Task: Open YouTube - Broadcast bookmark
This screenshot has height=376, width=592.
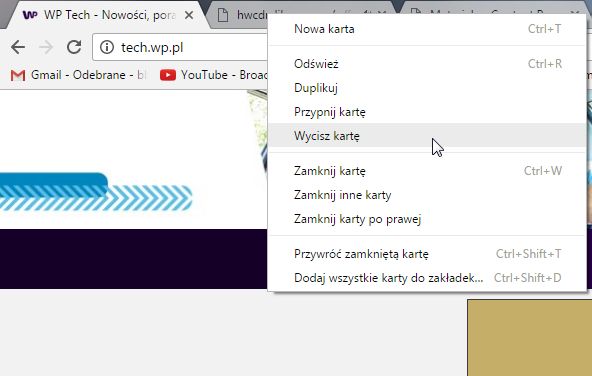Action: click(213, 75)
